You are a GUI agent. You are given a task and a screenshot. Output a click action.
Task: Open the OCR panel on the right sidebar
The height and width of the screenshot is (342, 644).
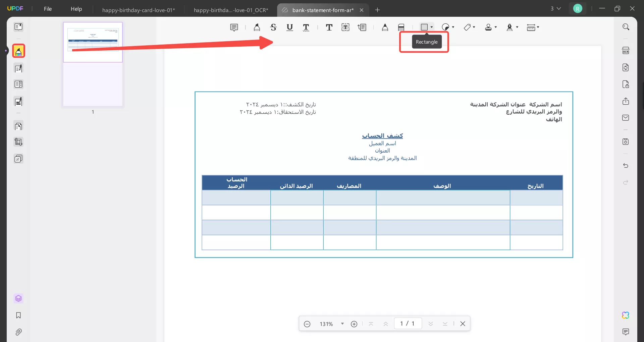coord(626,50)
